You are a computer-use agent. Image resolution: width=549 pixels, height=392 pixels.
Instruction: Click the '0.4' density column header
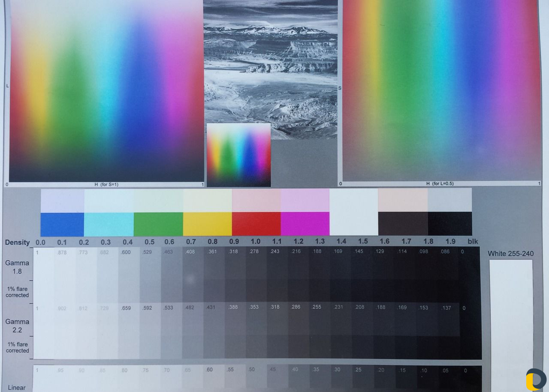(127, 242)
